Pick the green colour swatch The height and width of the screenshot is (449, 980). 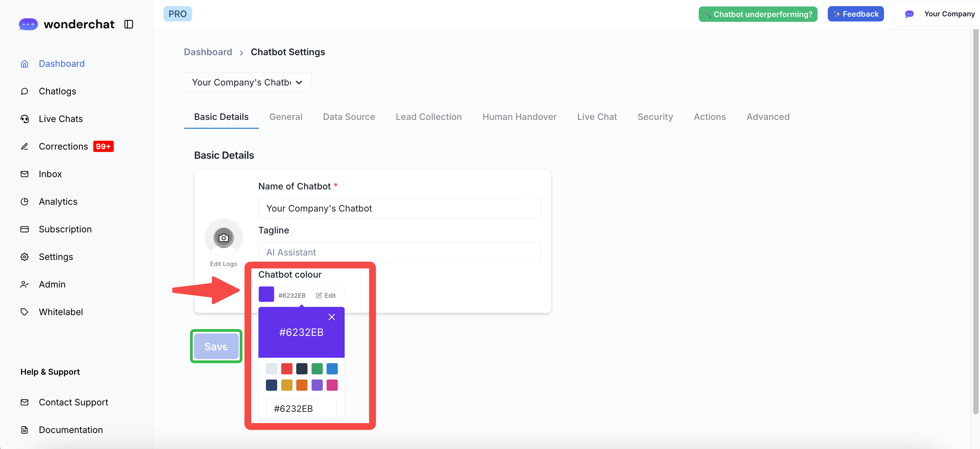[317, 369]
